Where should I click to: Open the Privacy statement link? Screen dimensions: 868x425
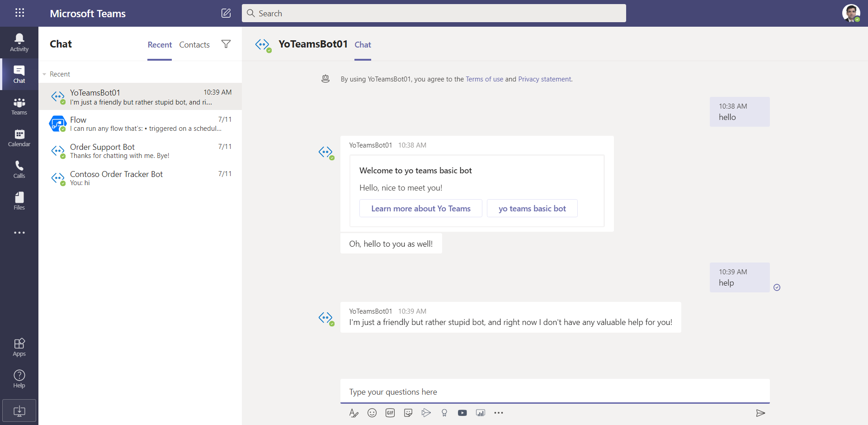point(545,79)
